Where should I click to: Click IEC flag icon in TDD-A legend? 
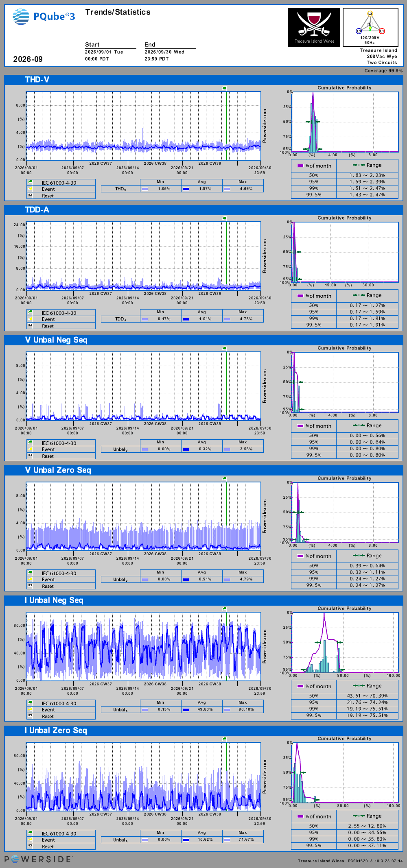pos(30,313)
